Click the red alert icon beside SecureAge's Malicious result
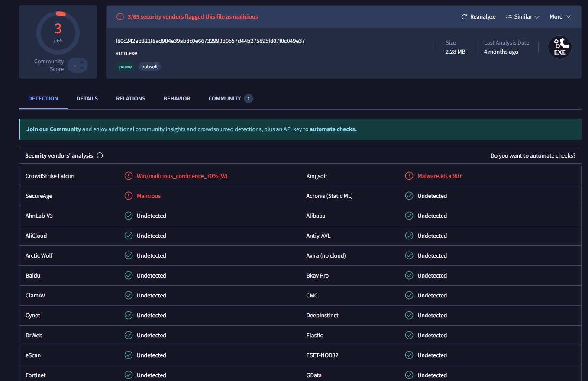The height and width of the screenshot is (381, 588). (x=129, y=196)
